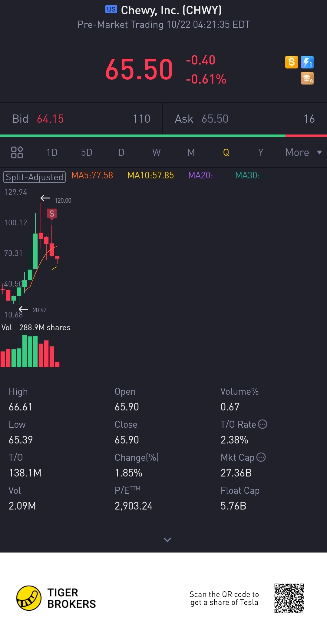
Task: Select the W weekly chart tab
Action: coord(156,152)
